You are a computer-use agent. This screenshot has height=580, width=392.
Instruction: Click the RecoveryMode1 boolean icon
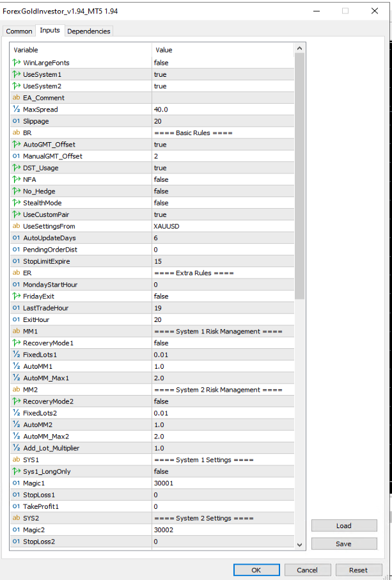pyautogui.click(x=16, y=343)
